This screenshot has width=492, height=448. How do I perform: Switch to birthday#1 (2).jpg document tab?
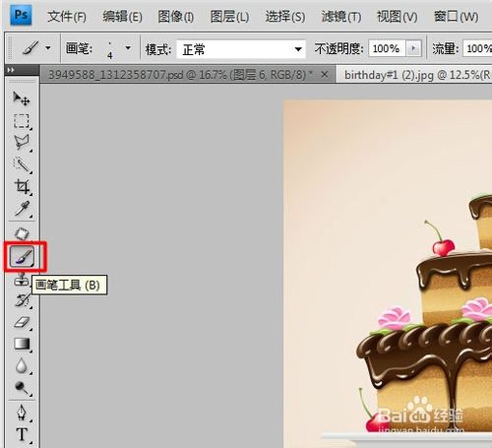415,75
